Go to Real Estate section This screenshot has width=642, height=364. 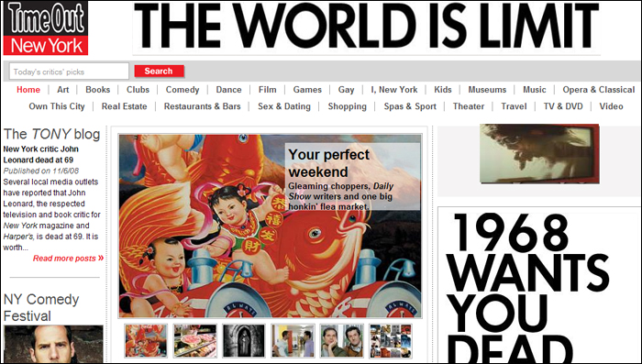124,106
